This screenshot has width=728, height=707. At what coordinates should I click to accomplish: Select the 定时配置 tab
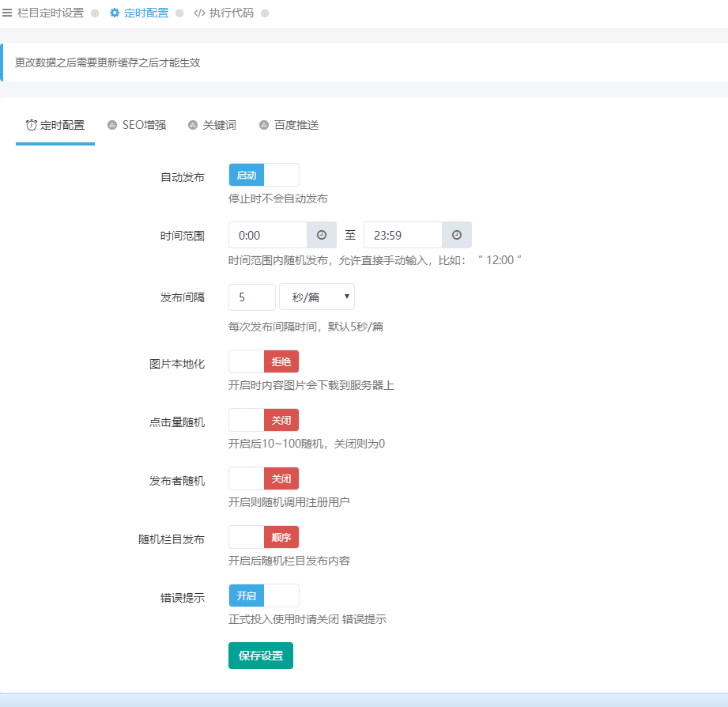pyautogui.click(x=55, y=126)
